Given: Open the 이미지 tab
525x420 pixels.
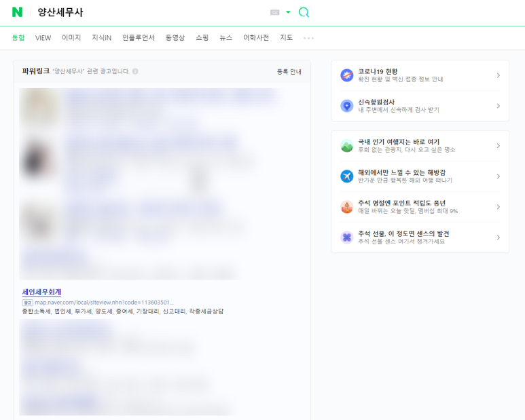Looking at the screenshot, I should pos(71,37).
